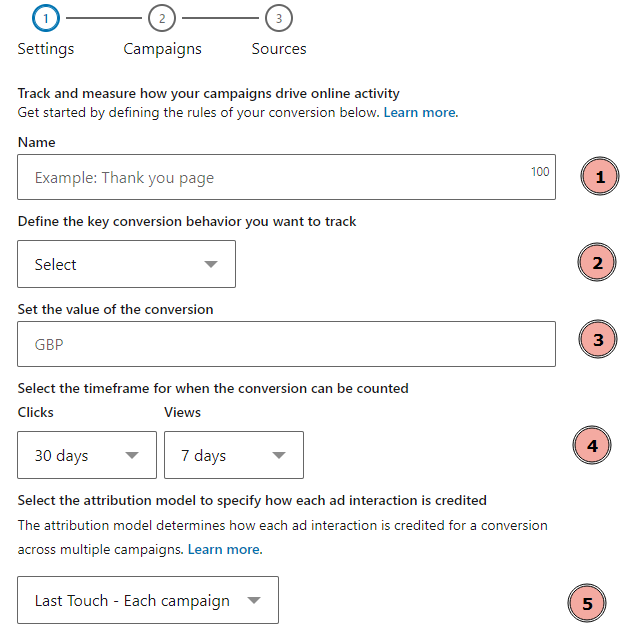
Task: Click red annotation marker number 3
Action: (x=598, y=339)
